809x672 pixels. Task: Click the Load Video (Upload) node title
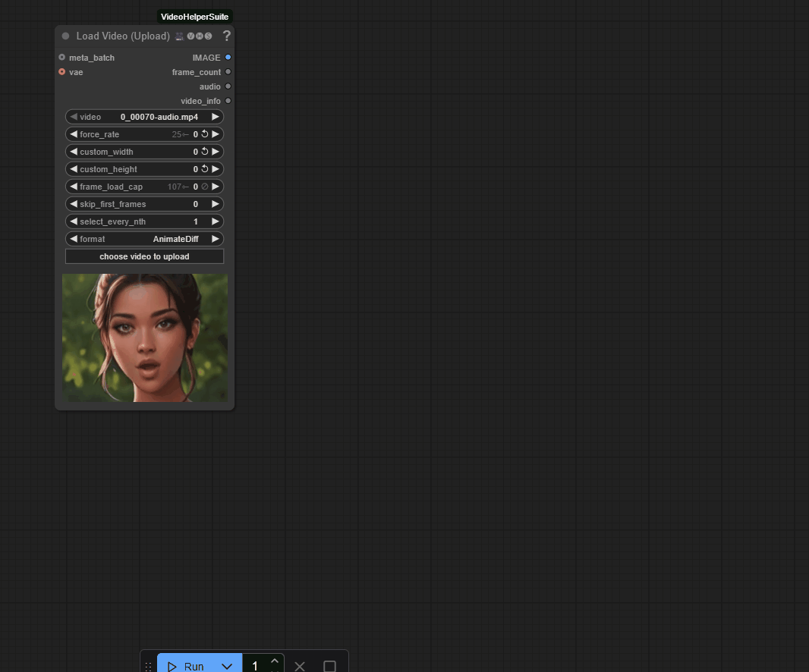point(123,36)
